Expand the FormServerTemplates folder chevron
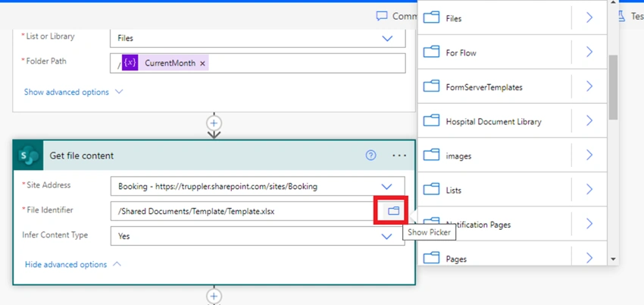 [x=589, y=86]
